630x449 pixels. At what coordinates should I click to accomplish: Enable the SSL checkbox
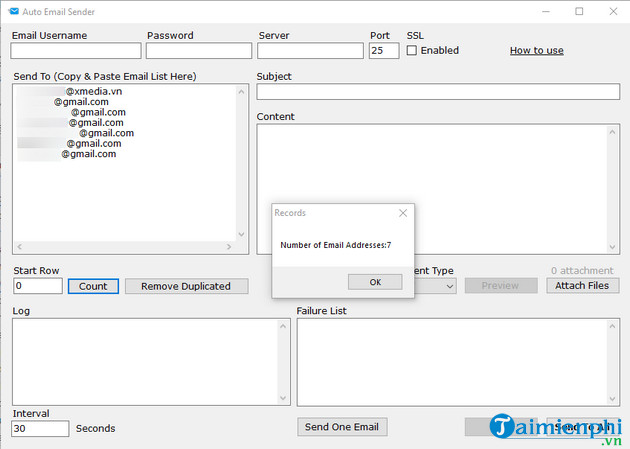tap(411, 50)
